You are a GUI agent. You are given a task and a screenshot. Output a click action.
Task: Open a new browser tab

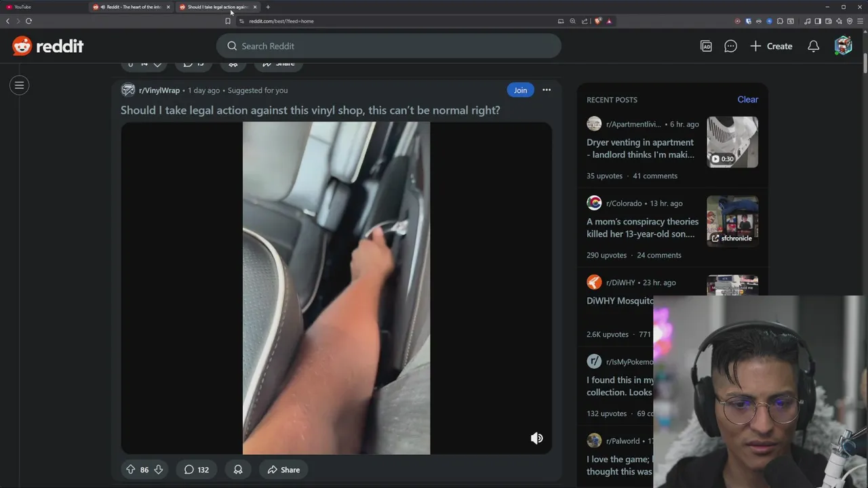pyautogui.click(x=268, y=7)
